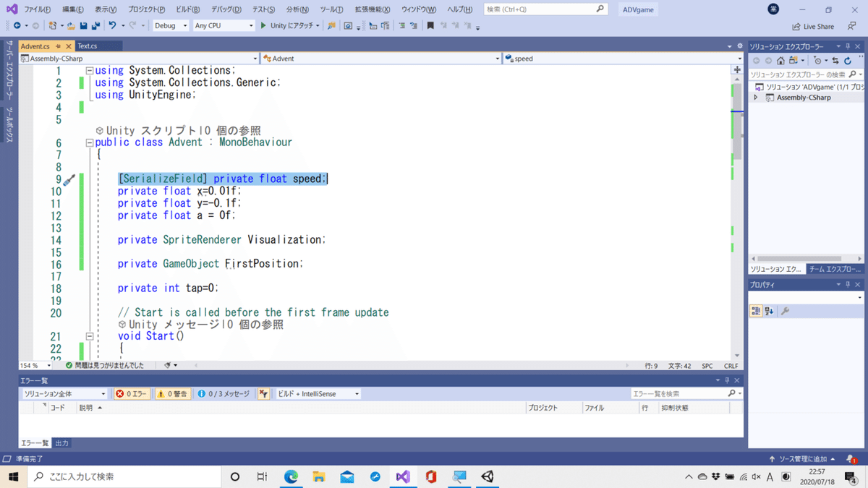The width and height of the screenshot is (868, 488).
Task: Click the pending changes filter clock icon
Action: (x=817, y=60)
